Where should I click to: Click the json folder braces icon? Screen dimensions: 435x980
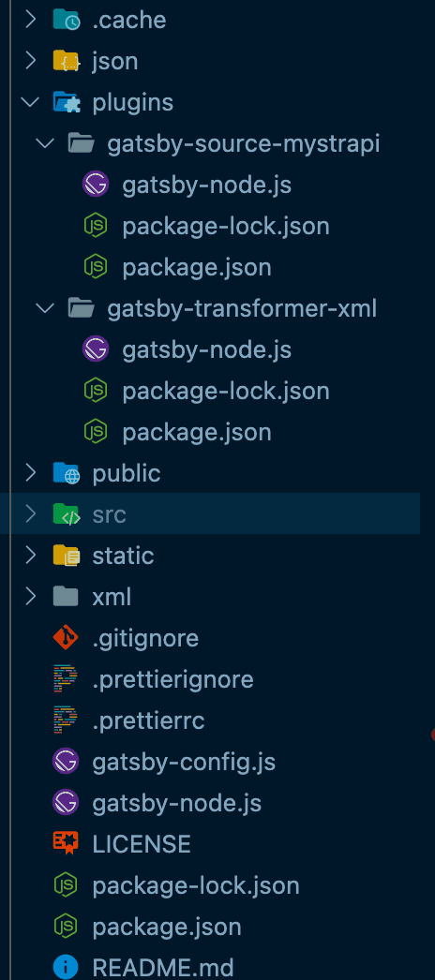[66, 61]
